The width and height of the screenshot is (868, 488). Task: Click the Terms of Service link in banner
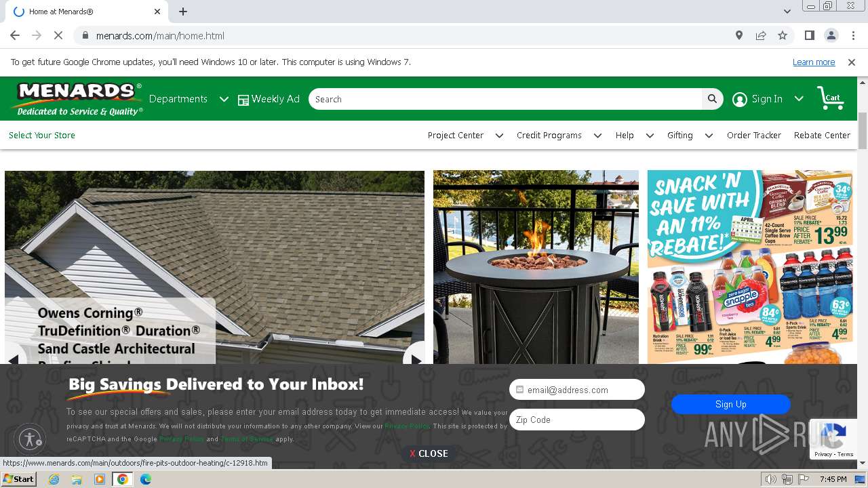click(247, 439)
